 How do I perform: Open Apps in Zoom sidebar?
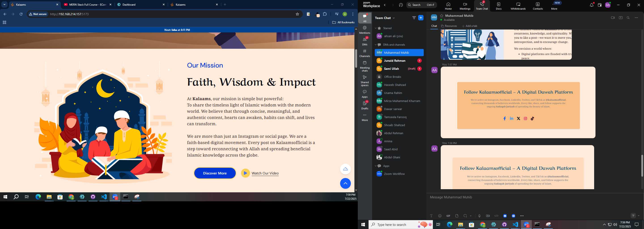tap(365, 94)
